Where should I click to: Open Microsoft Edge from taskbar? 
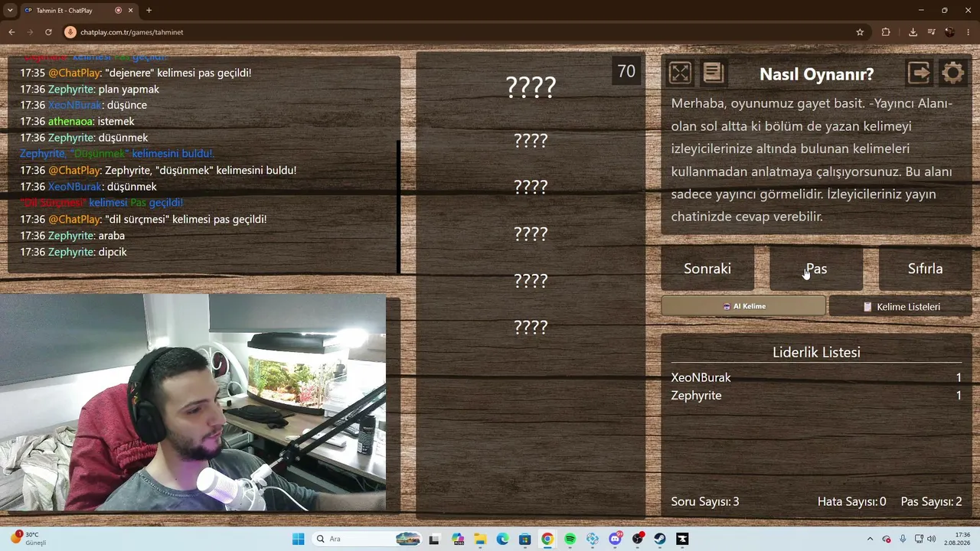click(x=502, y=539)
